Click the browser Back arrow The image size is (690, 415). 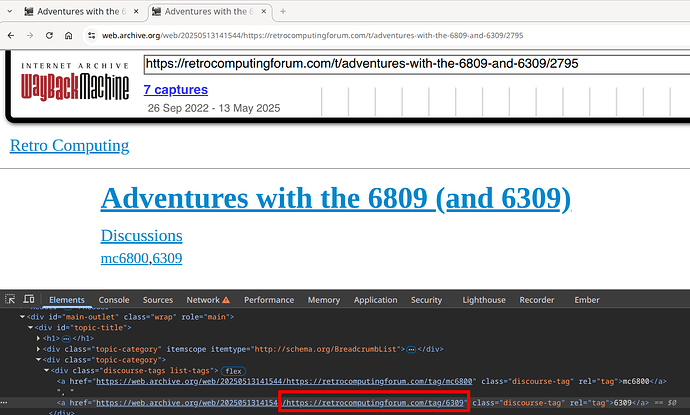tap(11, 36)
